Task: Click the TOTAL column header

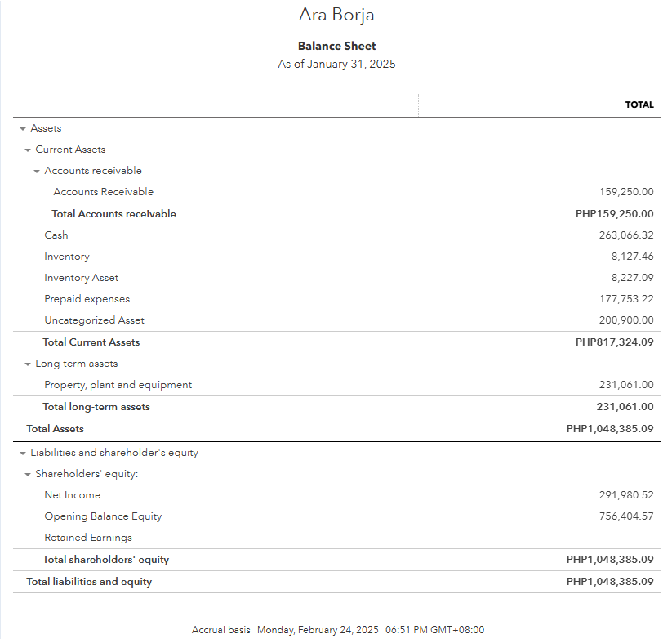Action: coord(639,105)
